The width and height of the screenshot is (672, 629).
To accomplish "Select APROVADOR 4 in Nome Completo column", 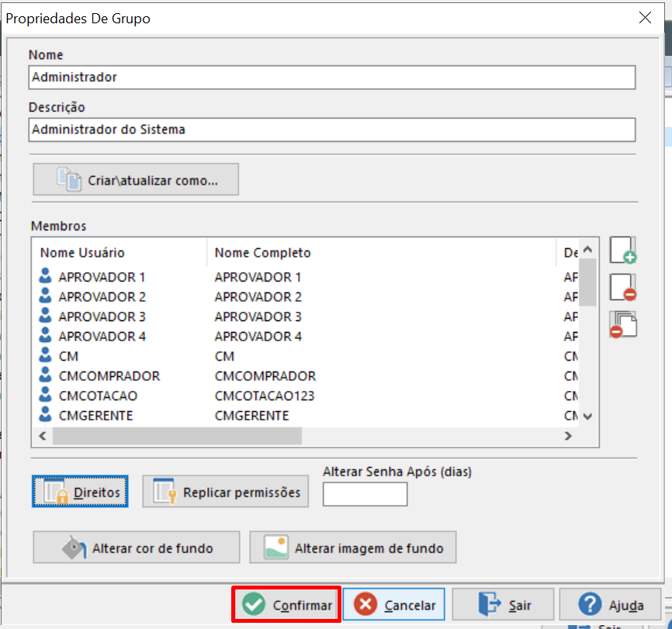I will coord(258,337).
